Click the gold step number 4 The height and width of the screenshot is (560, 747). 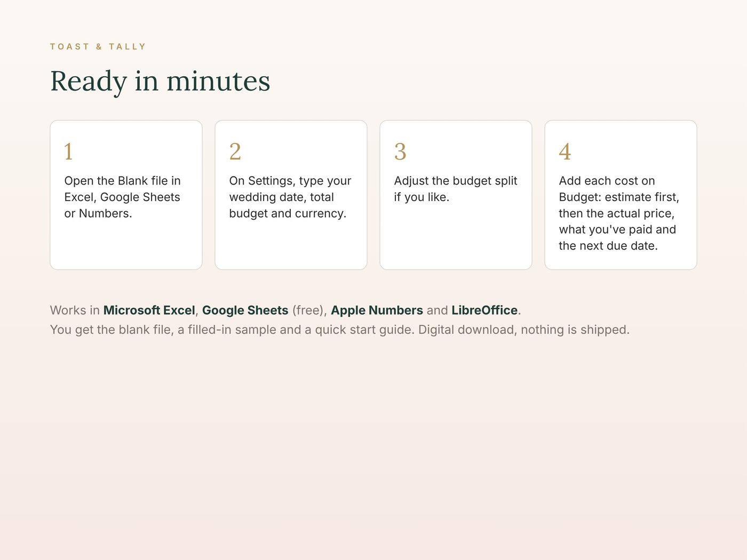[565, 151]
